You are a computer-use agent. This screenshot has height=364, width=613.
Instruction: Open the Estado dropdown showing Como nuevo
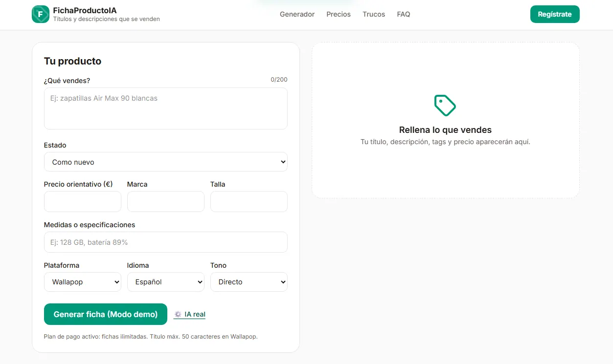coord(166,162)
